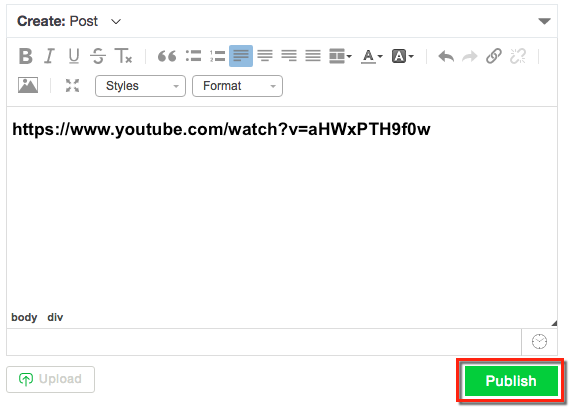The width and height of the screenshot is (570, 407).
Task: Insert a numbered list
Action: tap(217, 56)
